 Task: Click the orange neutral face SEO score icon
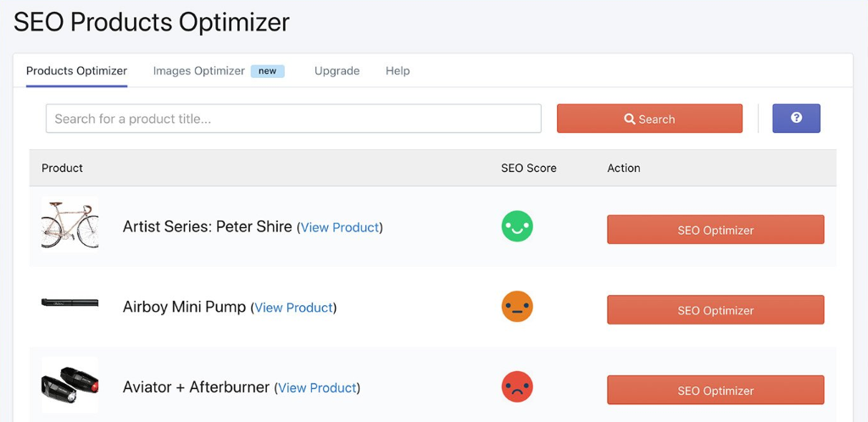[x=517, y=307]
